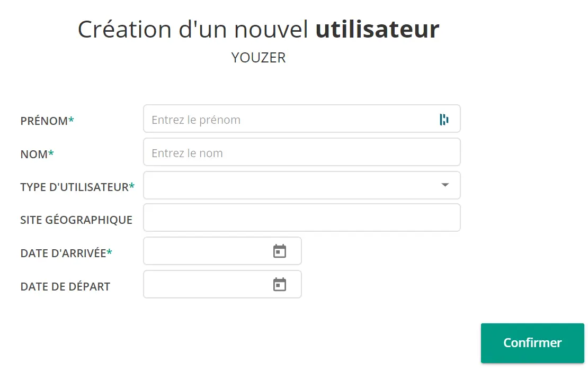The width and height of the screenshot is (588, 381).
Task: Click the YOUZER subtitle text
Action: point(259,57)
